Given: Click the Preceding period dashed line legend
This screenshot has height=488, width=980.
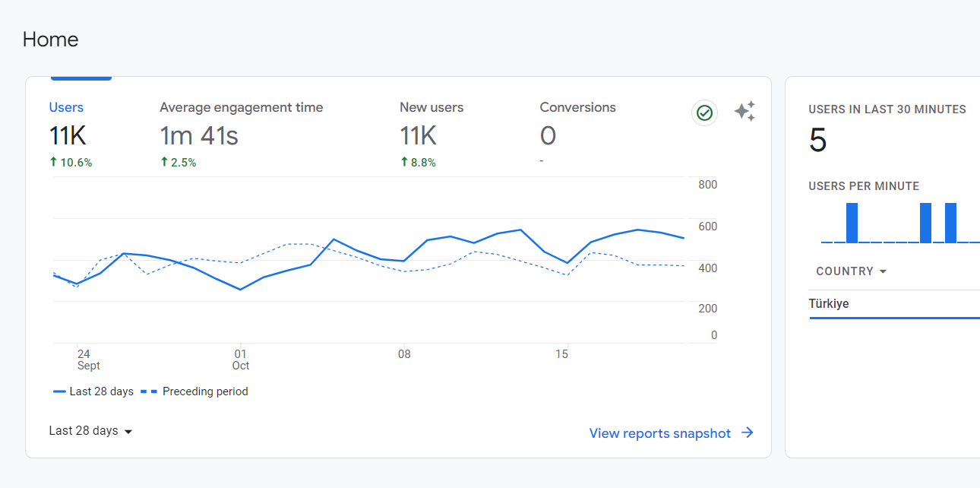Looking at the screenshot, I should pos(194,391).
